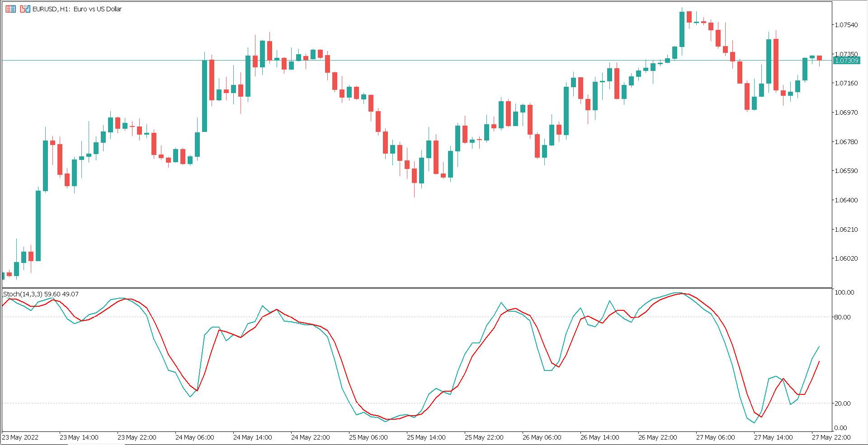This screenshot has width=868, height=445.
Task: Click the 25 May 06:00 time label
Action: (x=368, y=437)
